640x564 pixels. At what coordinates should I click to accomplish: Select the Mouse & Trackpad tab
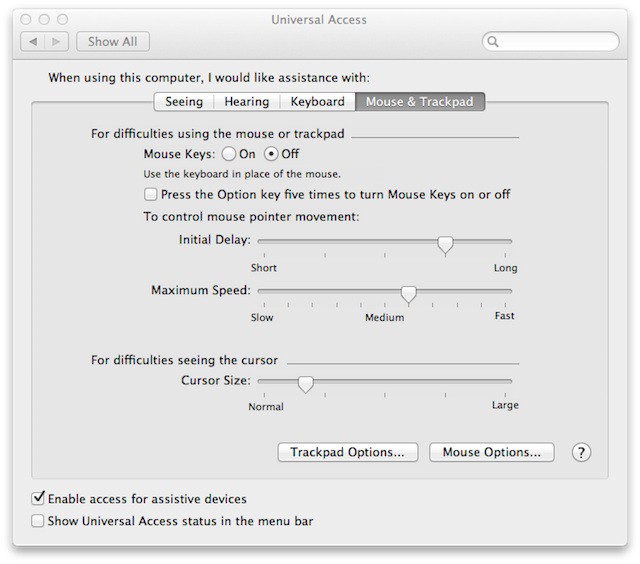(420, 102)
